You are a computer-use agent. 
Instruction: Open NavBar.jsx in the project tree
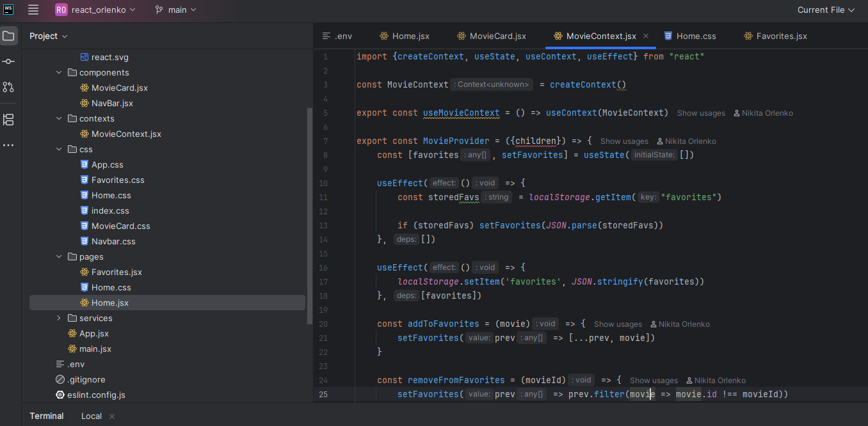tap(111, 103)
